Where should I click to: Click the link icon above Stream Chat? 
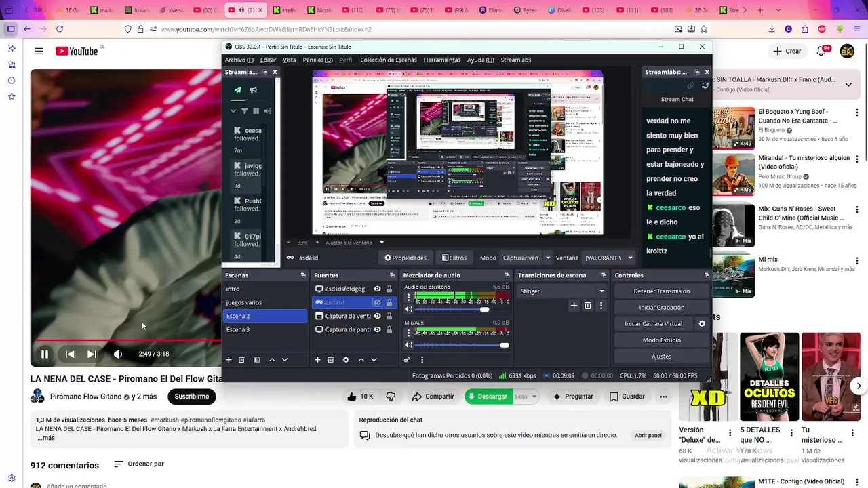click(691, 85)
